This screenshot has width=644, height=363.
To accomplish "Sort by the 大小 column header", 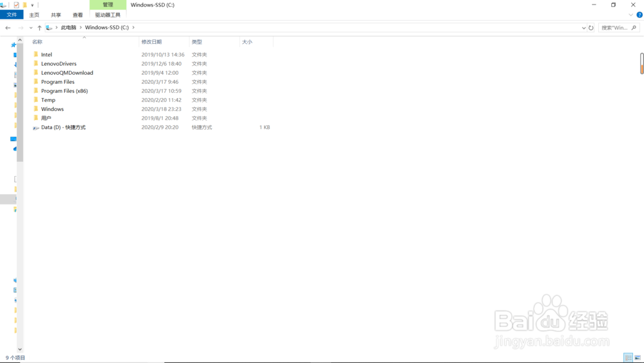I will (247, 42).
